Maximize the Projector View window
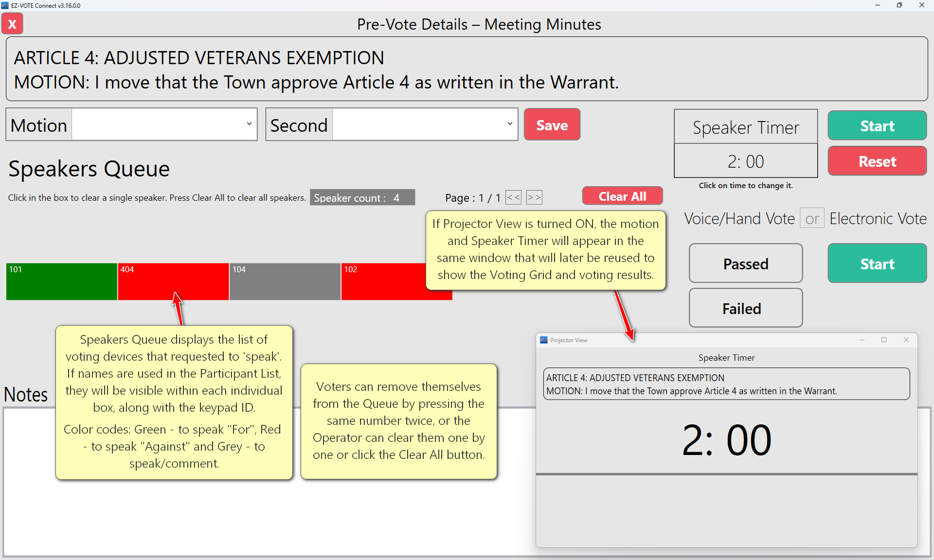The width and height of the screenshot is (934, 560). coord(884,340)
